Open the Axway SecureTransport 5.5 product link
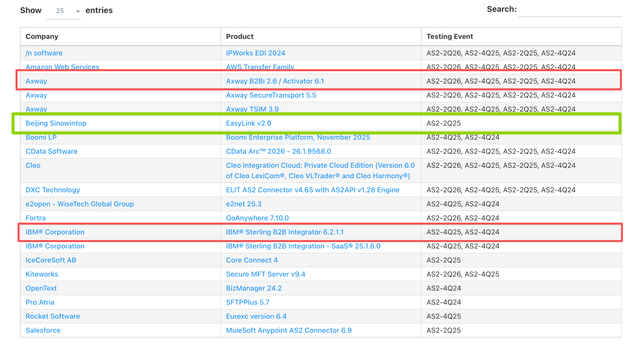 click(x=271, y=95)
